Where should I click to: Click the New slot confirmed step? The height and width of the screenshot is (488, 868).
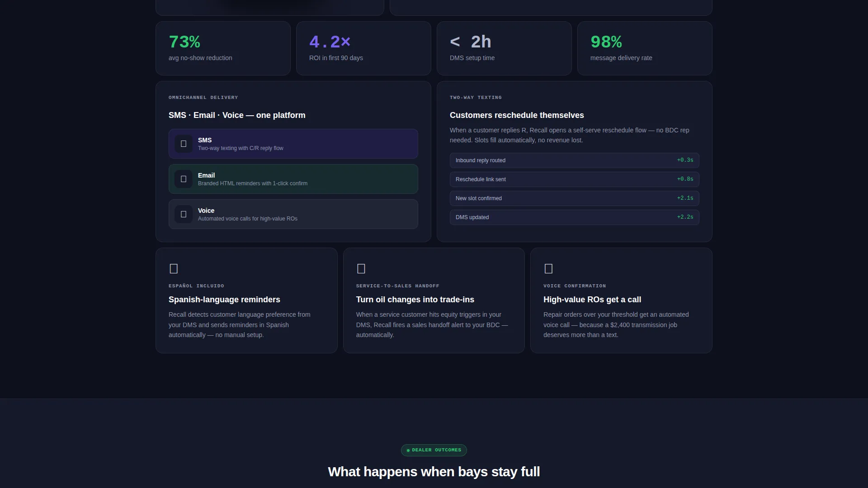click(x=574, y=198)
